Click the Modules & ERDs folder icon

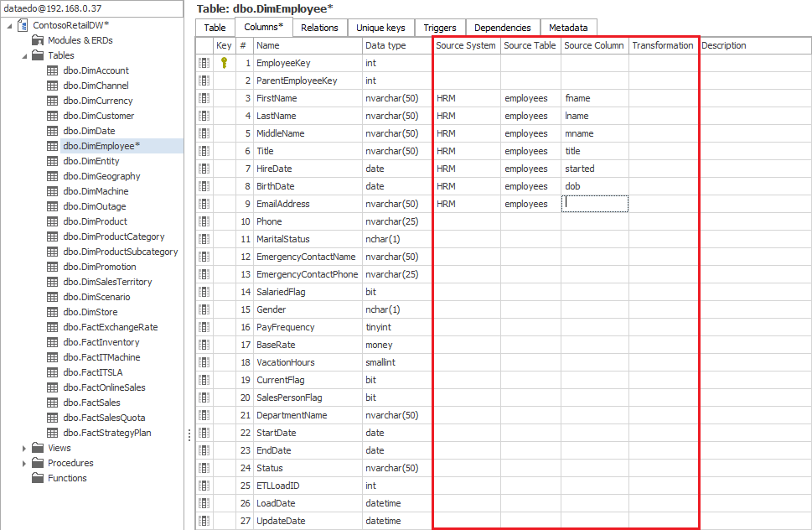[38, 40]
